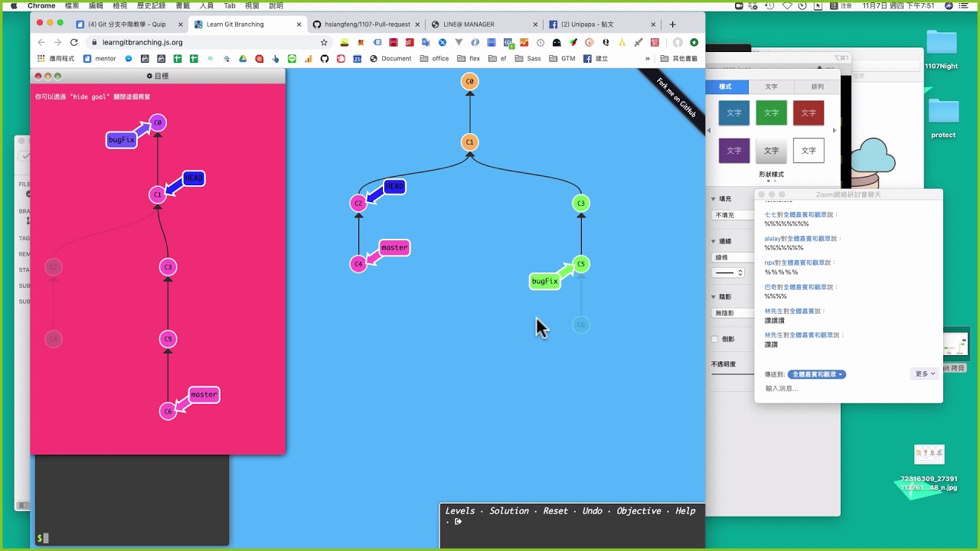This screenshot has height=551, width=980.
Task: Open the mentor bookmark
Action: pos(100,59)
